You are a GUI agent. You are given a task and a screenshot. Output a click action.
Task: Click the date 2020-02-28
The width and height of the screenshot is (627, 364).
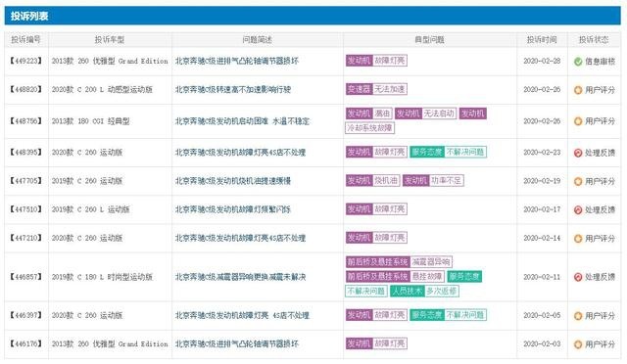pyautogui.click(x=542, y=61)
